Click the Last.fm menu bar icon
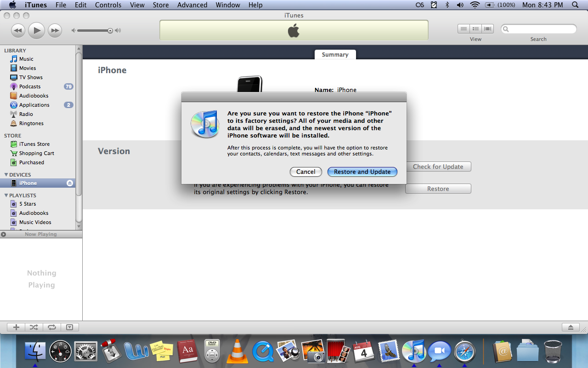Screen dimensions: 588x368 419,5
